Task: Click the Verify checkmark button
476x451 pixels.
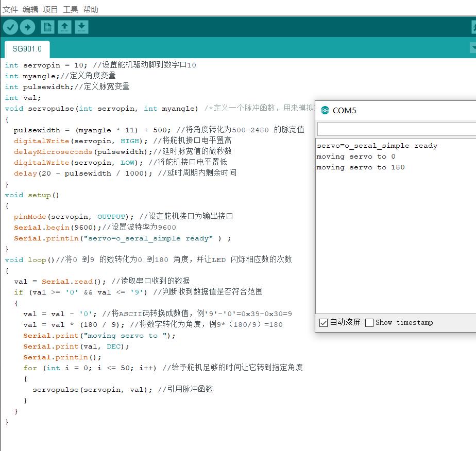Action: tap(10, 27)
